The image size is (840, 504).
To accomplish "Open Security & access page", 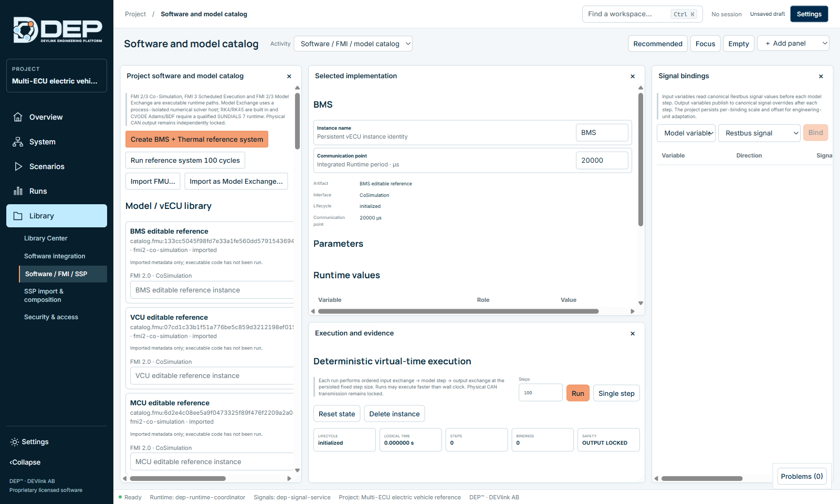I will click(x=51, y=317).
